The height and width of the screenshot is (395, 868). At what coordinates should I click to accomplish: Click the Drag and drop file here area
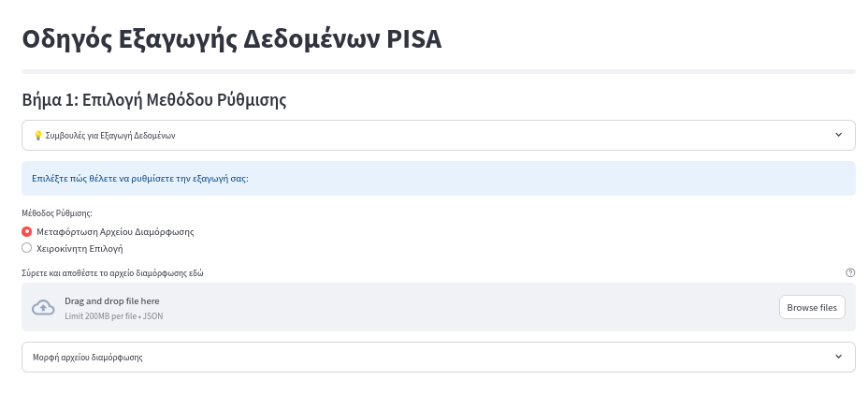point(439,307)
